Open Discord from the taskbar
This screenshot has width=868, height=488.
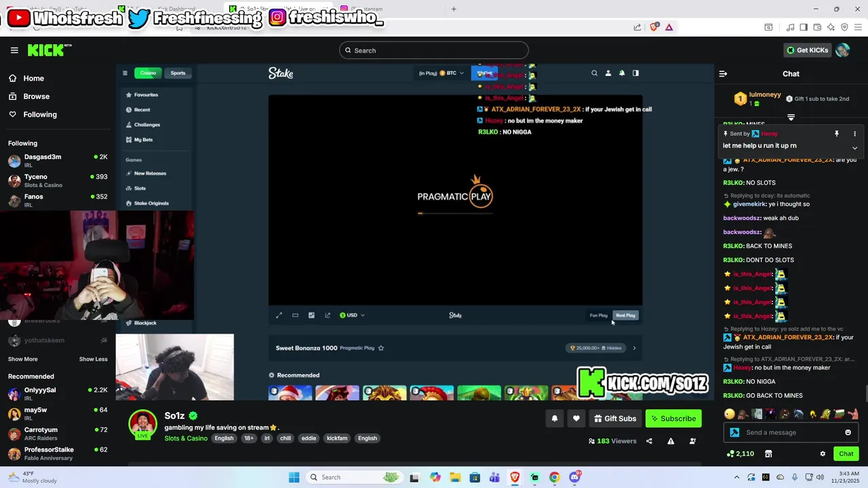(x=574, y=477)
